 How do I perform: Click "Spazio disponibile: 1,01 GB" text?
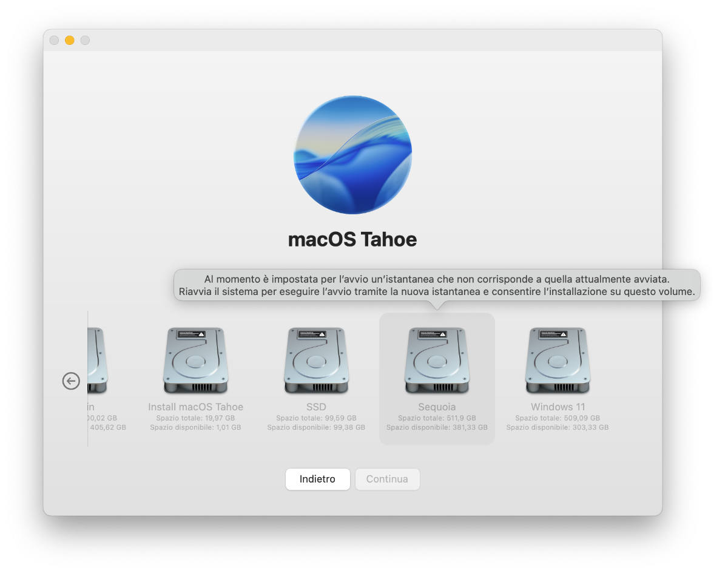click(195, 427)
